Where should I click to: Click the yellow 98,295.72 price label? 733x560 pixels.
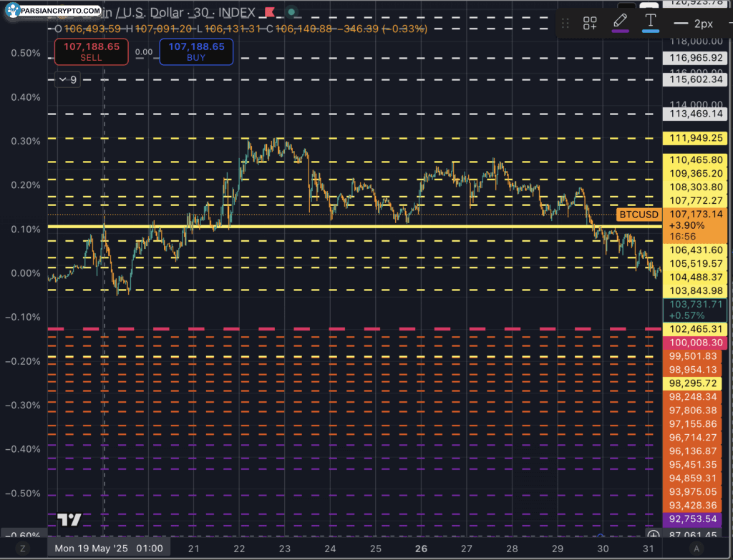(x=692, y=383)
